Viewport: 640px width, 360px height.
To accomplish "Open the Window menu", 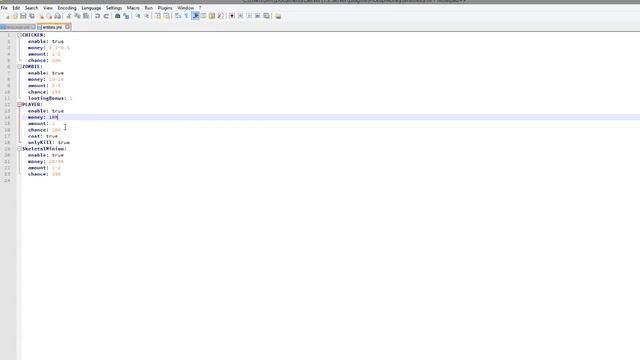I will (x=185, y=8).
